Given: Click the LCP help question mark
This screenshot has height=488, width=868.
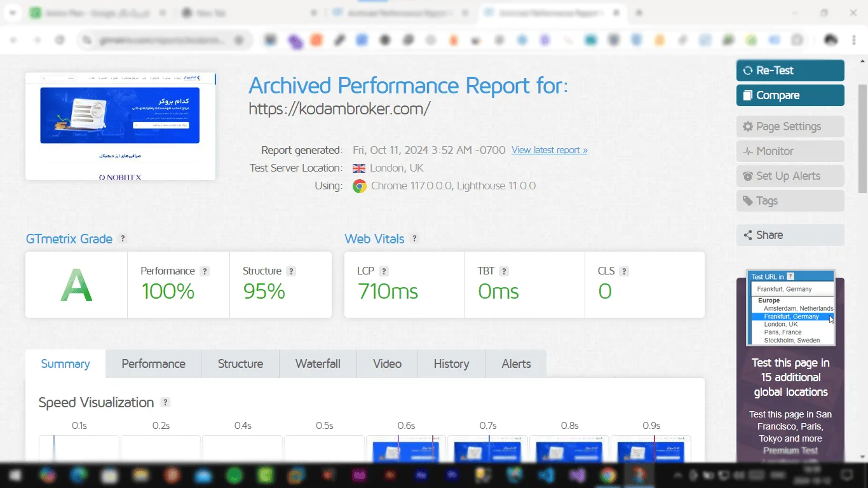Looking at the screenshot, I should tap(384, 271).
